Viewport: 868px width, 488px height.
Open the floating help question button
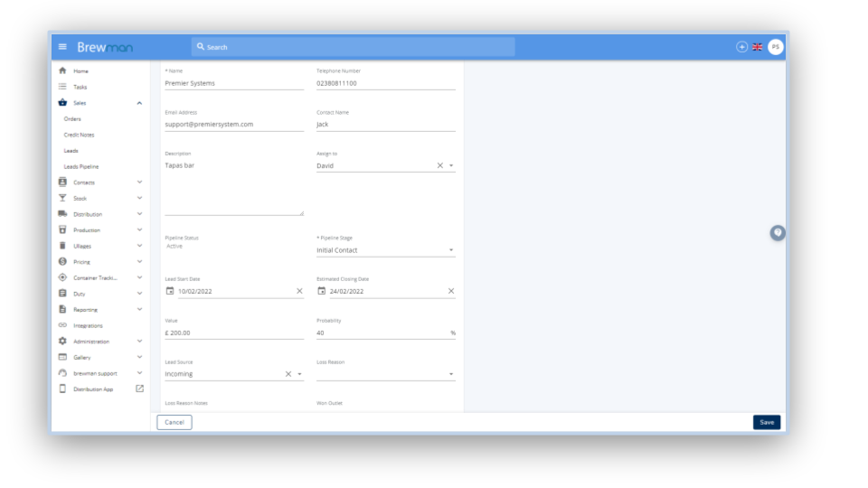tap(778, 233)
